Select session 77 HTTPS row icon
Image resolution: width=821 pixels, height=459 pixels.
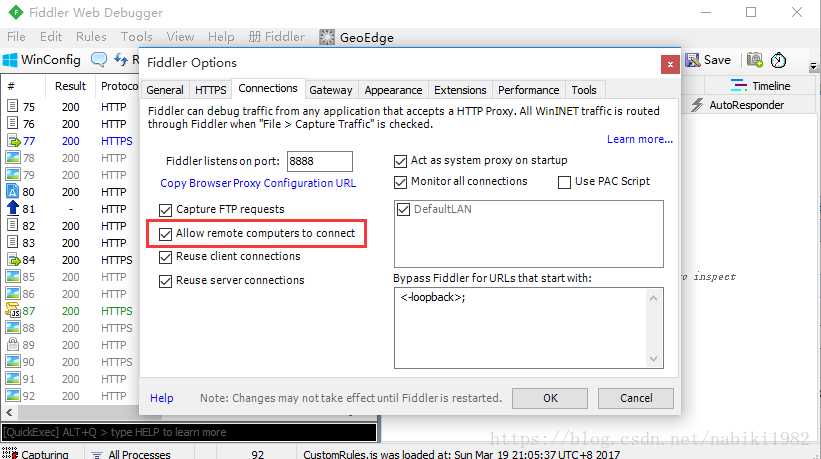click(13, 141)
